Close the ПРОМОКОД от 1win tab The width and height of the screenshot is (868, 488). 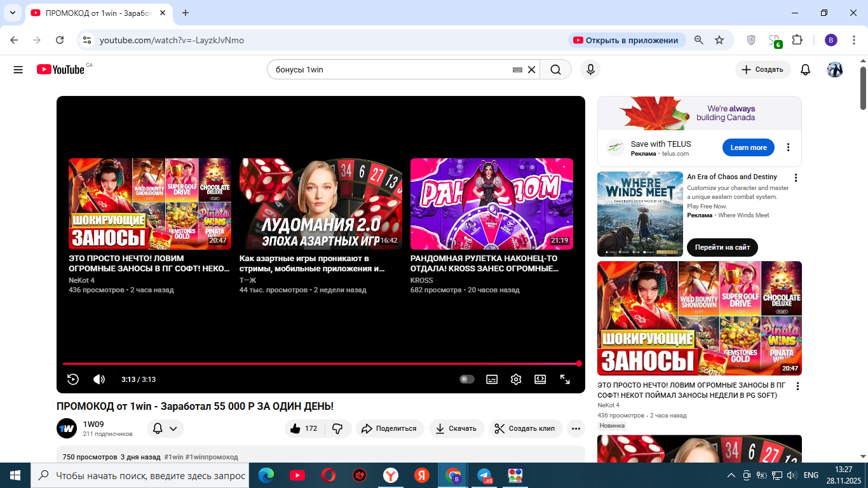(163, 13)
